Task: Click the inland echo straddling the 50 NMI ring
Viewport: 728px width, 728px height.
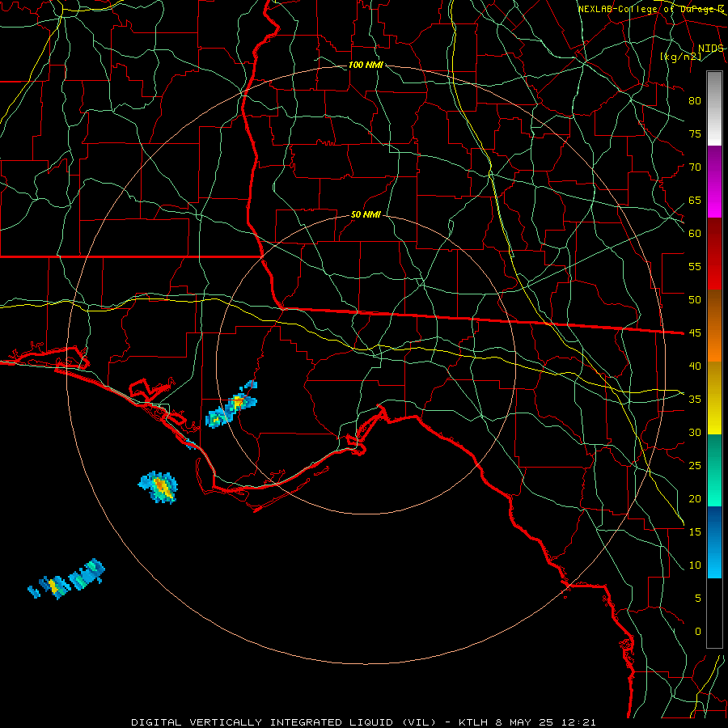Action: tap(231, 405)
